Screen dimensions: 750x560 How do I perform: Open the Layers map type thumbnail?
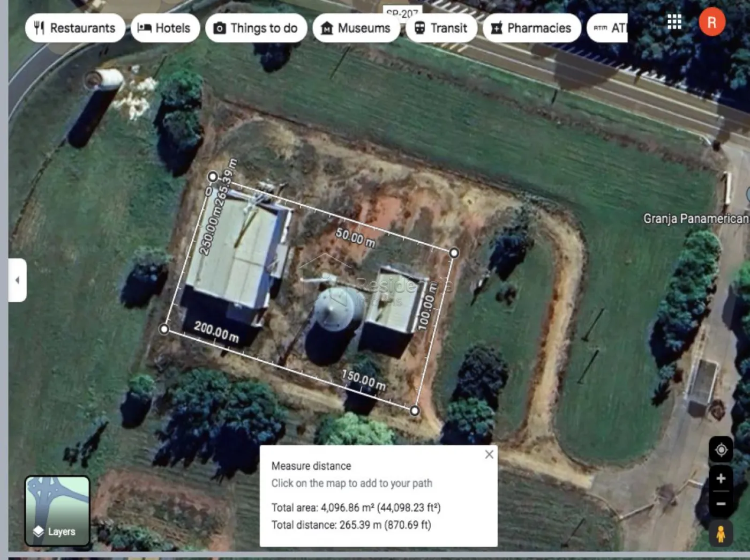pyautogui.click(x=57, y=511)
